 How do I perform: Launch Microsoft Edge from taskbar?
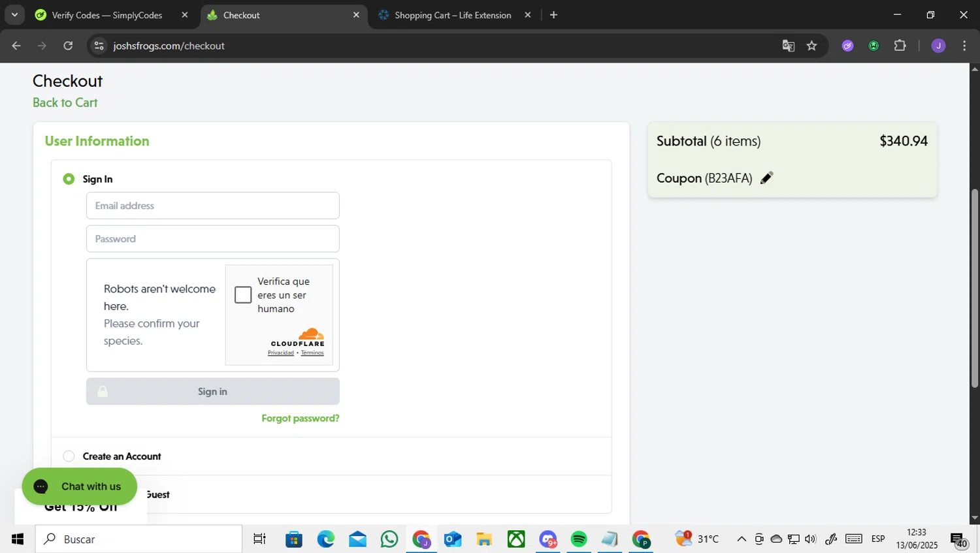[325, 539]
